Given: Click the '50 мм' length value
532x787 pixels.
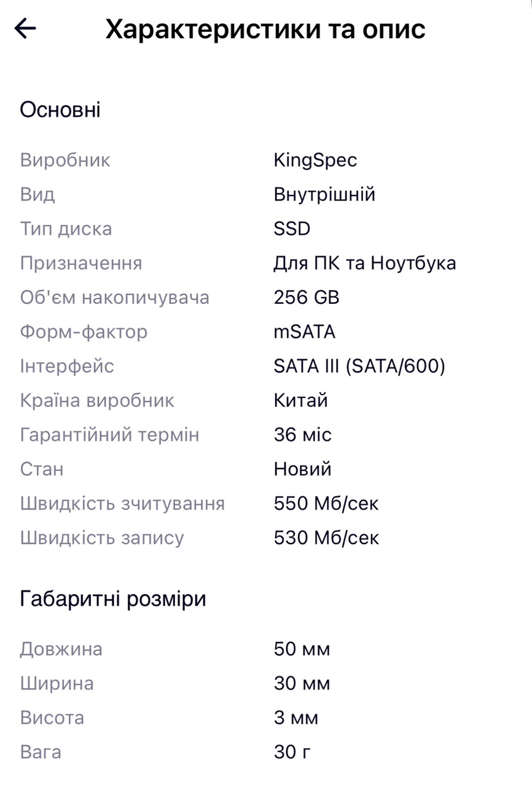Looking at the screenshot, I should pos(302,649).
